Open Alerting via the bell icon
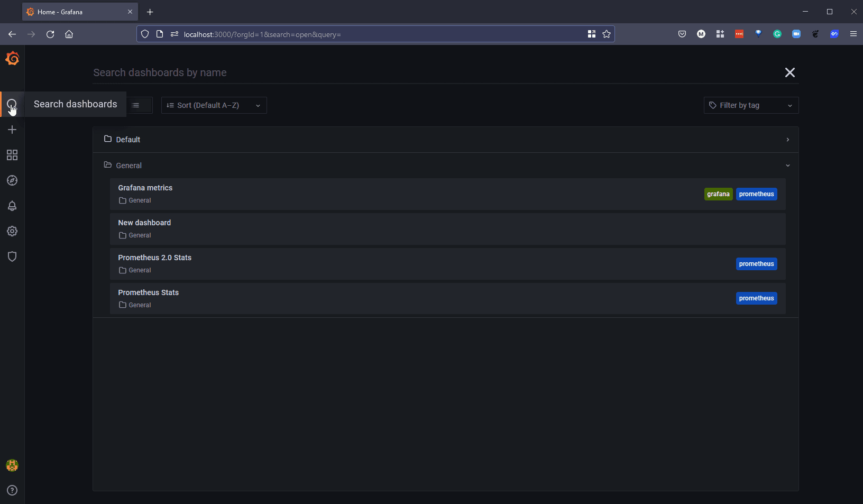Image resolution: width=863 pixels, height=504 pixels. pos(12,206)
